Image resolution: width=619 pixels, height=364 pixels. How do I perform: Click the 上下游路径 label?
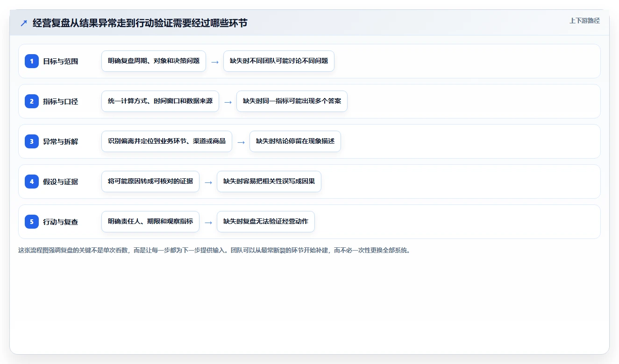pyautogui.click(x=584, y=21)
